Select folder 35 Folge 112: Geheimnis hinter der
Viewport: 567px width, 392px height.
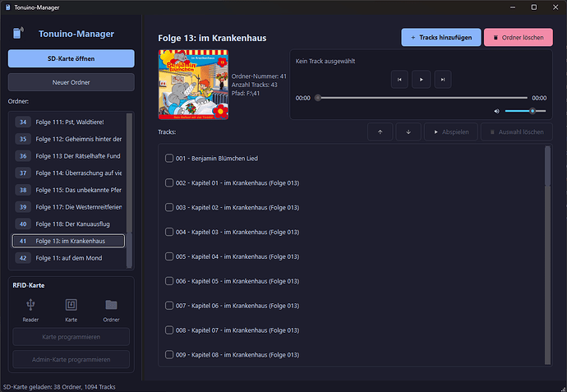coord(68,139)
